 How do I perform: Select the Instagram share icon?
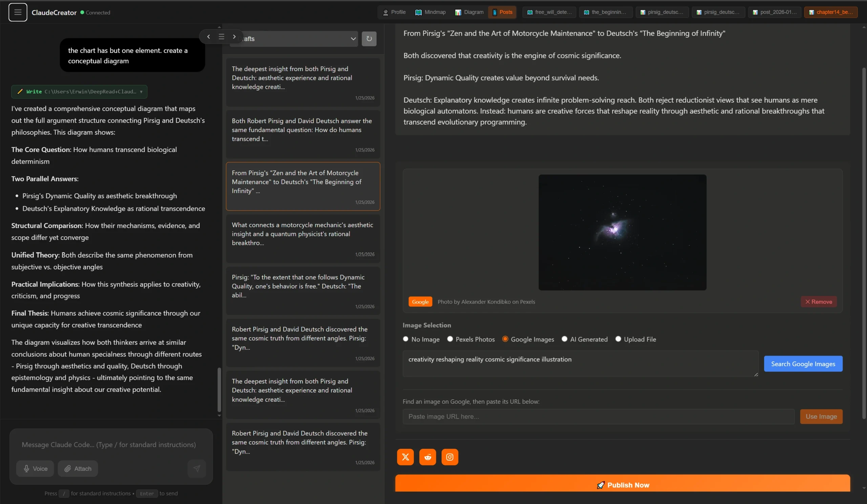(x=450, y=457)
